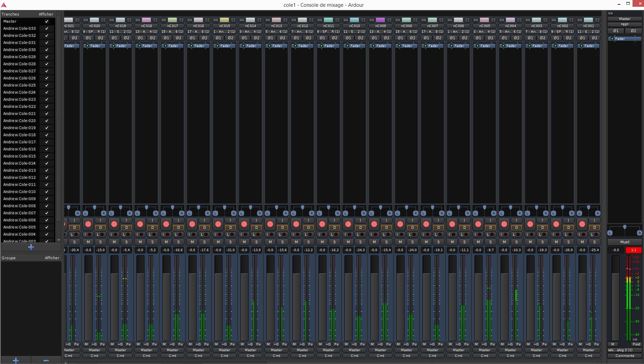Toggle strip width button on nC014
Viewport: 644px width, 364px height.
[242, 20]
